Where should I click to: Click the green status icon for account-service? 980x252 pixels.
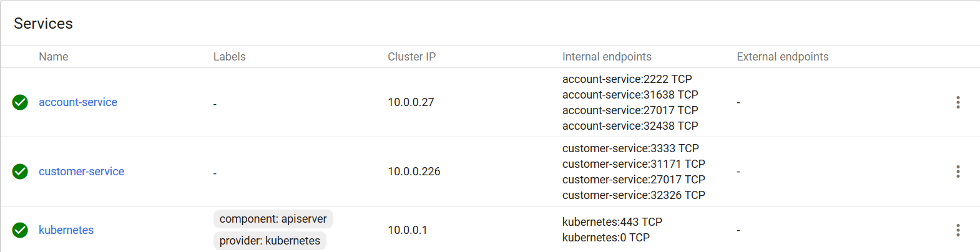click(x=20, y=102)
